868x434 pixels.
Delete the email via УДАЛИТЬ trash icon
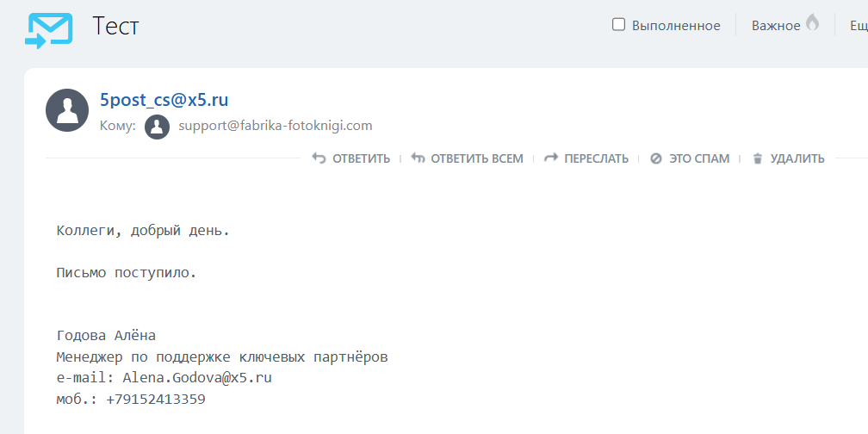tap(758, 158)
